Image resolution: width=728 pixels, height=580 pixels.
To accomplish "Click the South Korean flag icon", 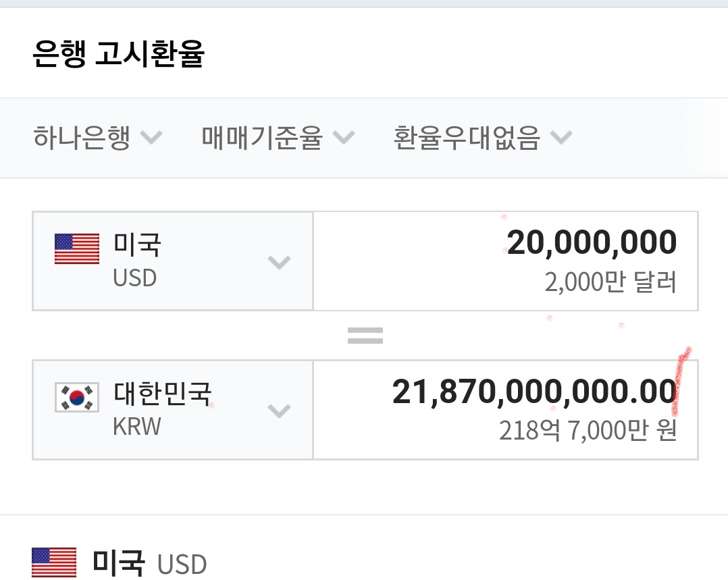I will coord(76,398).
